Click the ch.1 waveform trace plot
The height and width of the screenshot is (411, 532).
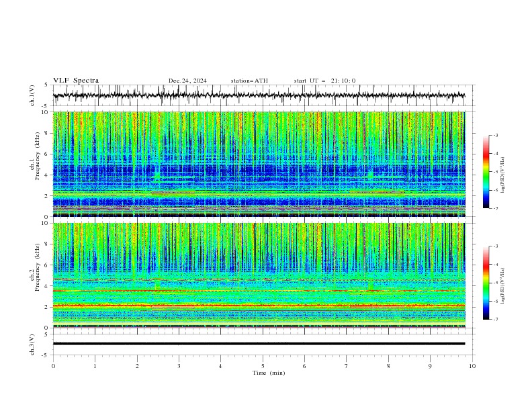[x=259, y=95]
